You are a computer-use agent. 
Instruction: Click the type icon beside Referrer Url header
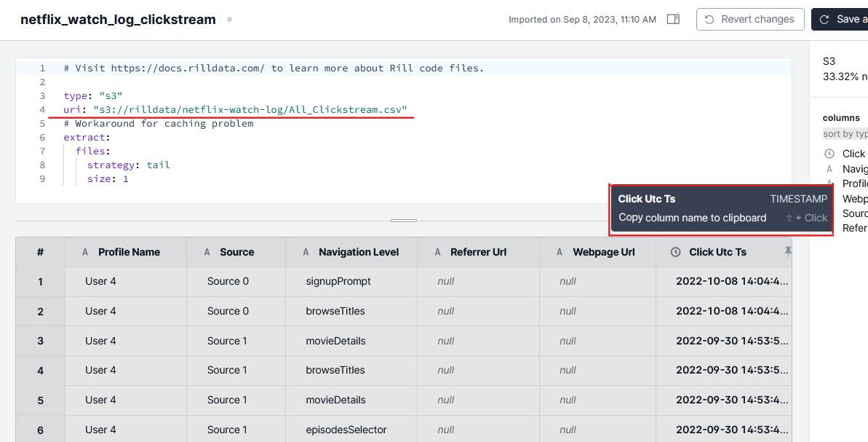pos(437,252)
